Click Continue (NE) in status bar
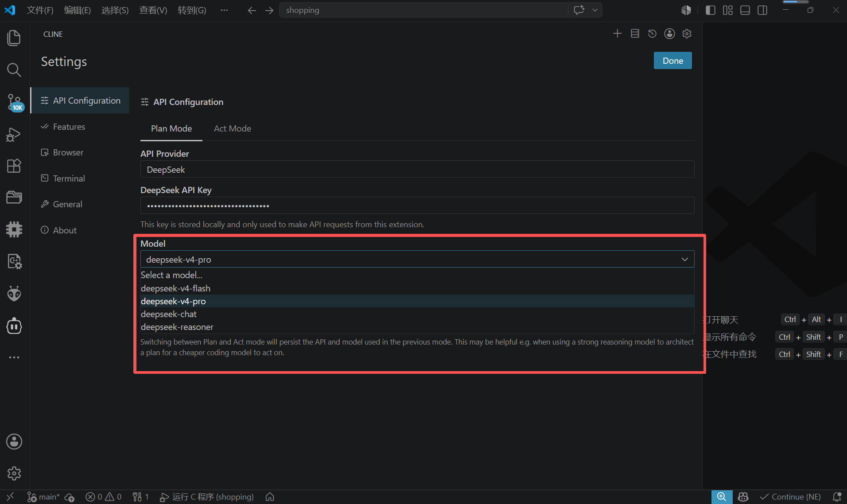Image resolution: width=847 pixels, height=504 pixels. tap(791, 497)
